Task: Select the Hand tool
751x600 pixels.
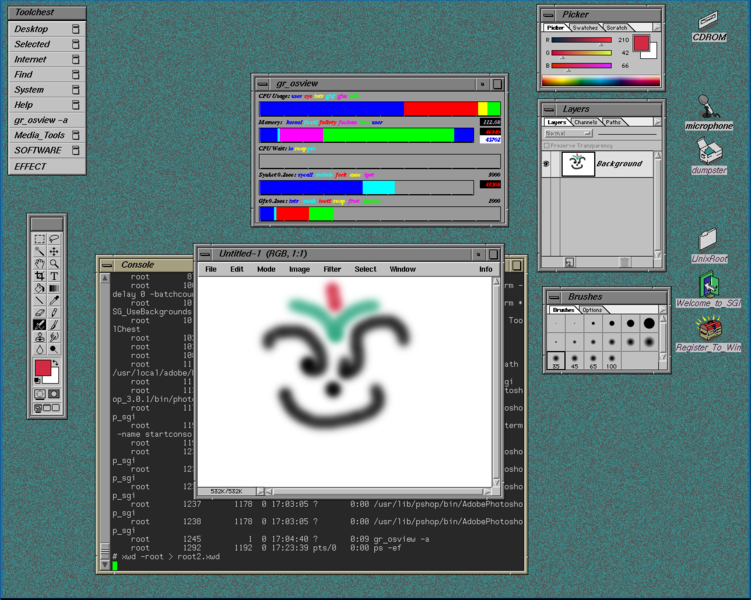Action: [40, 263]
